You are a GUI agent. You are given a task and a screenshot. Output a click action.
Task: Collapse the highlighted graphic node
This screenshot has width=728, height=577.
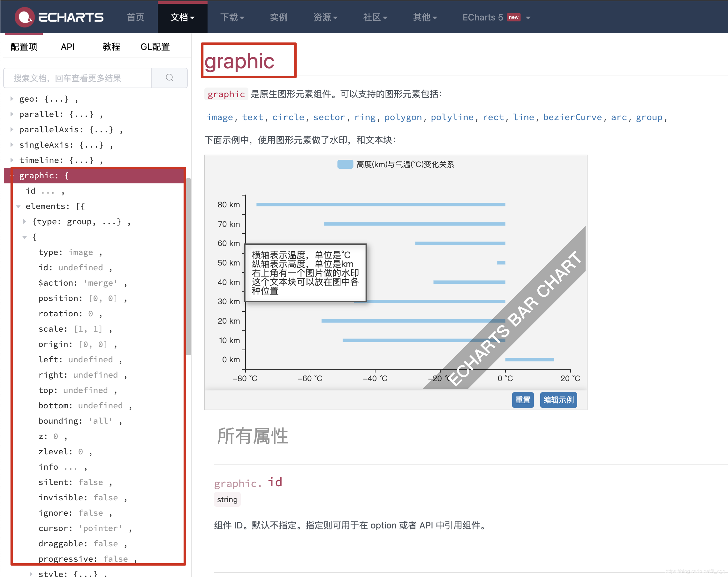coord(11,175)
